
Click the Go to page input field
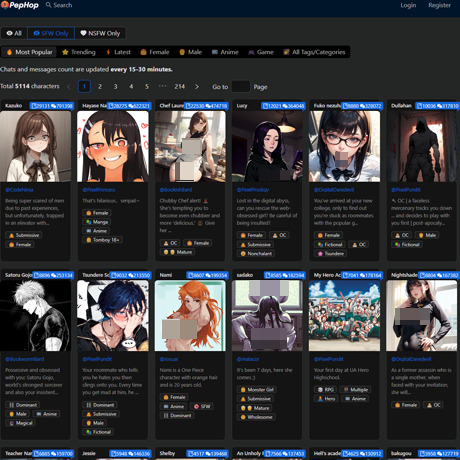point(240,87)
